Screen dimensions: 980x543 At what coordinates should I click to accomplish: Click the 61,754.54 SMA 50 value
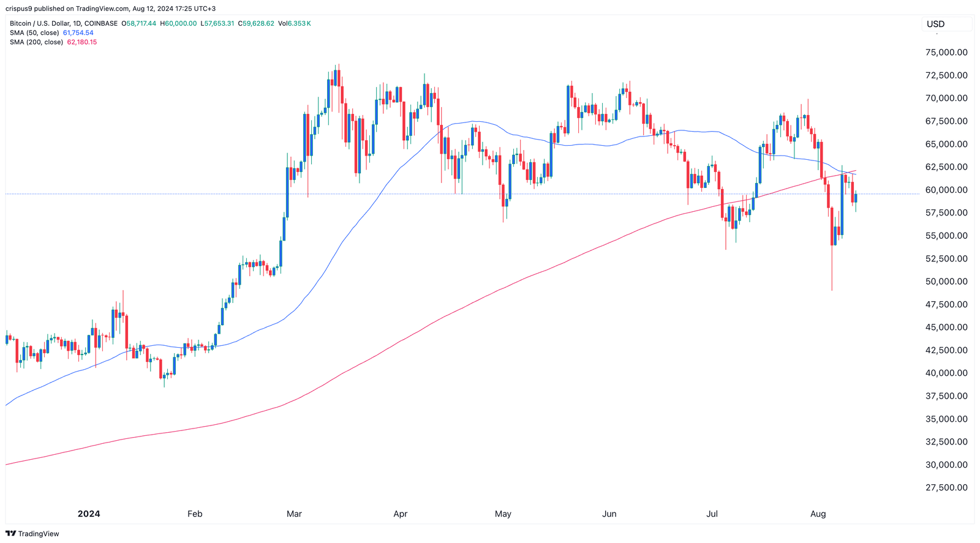[x=78, y=32]
